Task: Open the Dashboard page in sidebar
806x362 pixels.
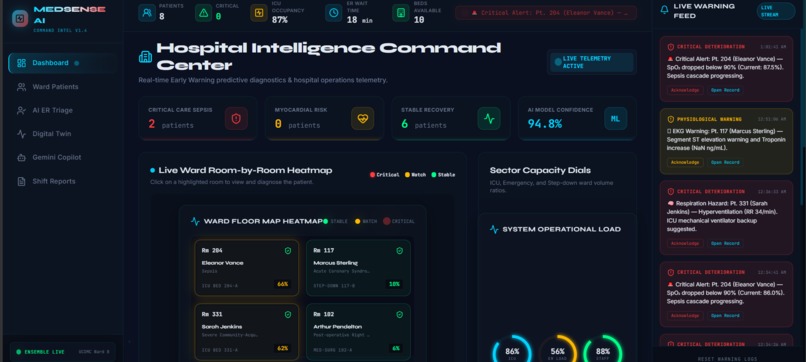Action: (x=62, y=63)
